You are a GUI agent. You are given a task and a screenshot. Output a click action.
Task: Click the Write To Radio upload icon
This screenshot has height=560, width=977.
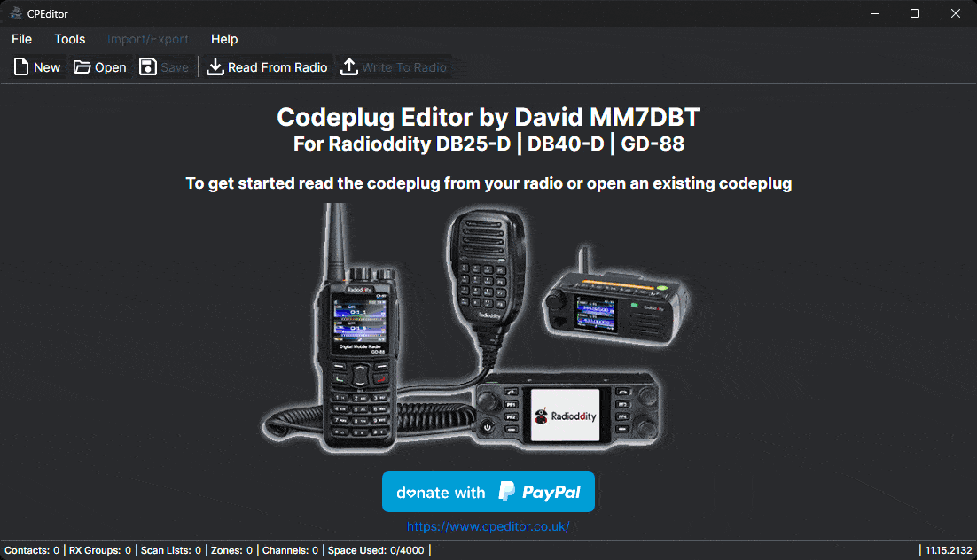349,66
